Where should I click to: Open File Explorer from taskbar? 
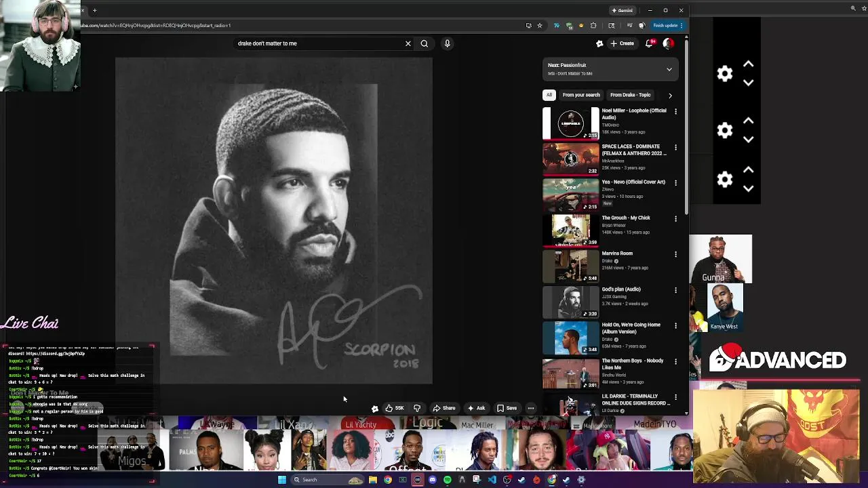point(373,480)
